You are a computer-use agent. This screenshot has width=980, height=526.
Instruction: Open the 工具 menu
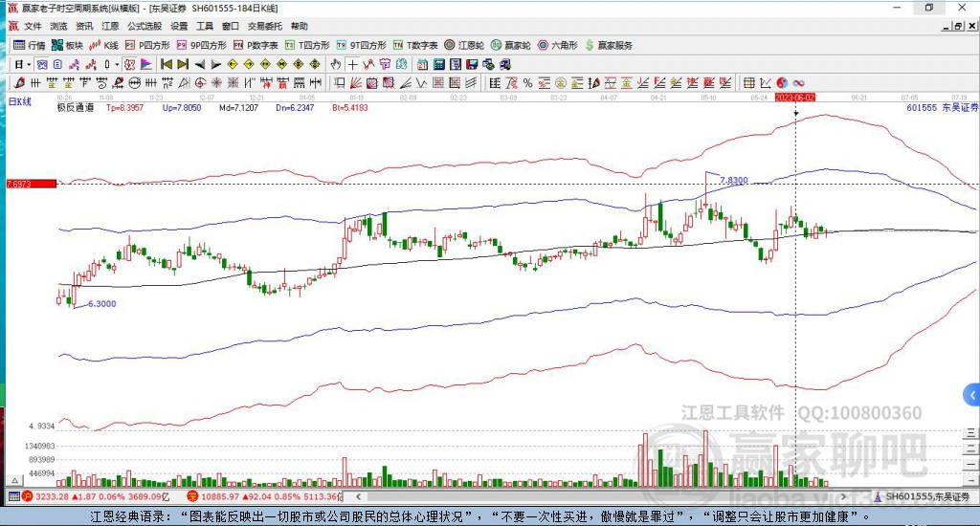[x=205, y=26]
